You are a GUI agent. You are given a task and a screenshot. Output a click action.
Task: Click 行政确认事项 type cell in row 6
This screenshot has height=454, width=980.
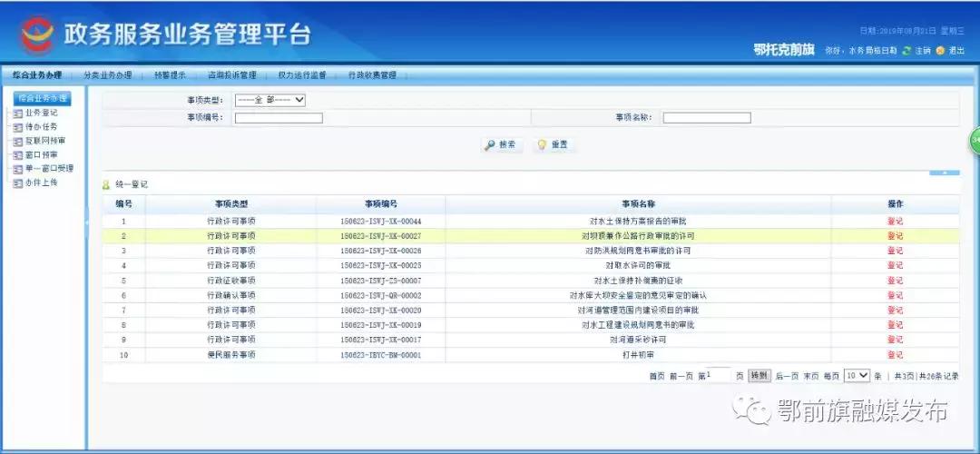pos(231,295)
